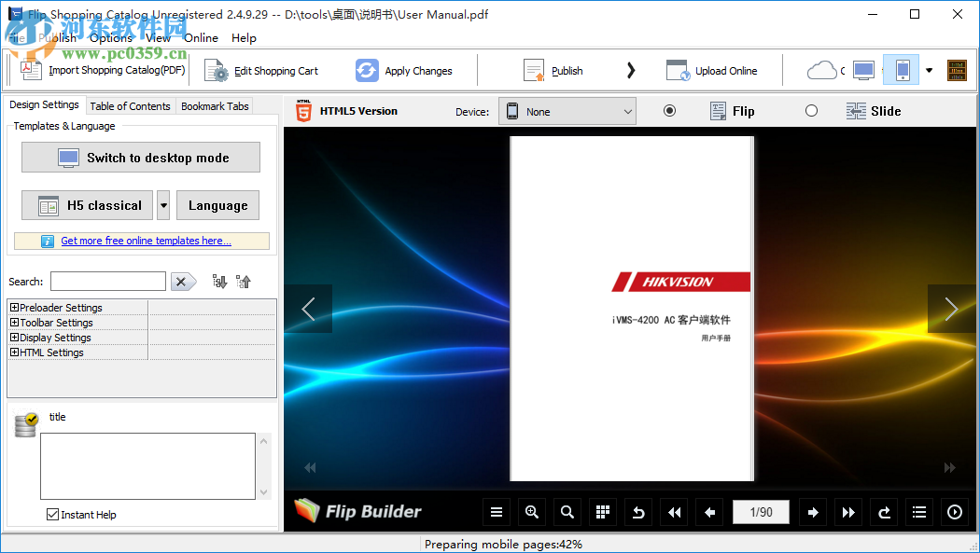Open the Publish tool
The width and height of the screenshot is (980, 553).
[554, 70]
